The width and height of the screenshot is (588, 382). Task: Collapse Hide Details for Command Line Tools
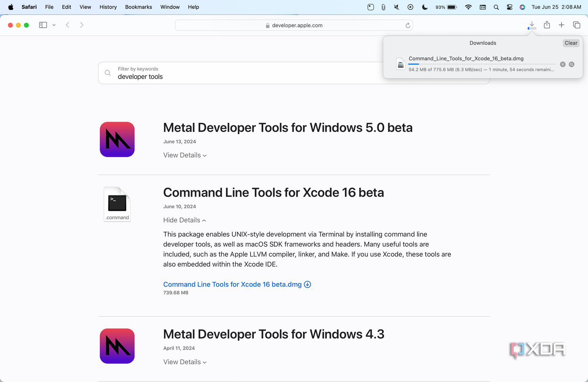point(184,220)
